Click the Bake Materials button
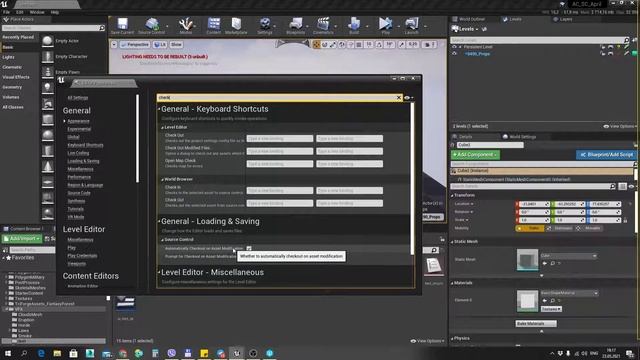Viewport: 640px width, 360px height. click(536, 324)
